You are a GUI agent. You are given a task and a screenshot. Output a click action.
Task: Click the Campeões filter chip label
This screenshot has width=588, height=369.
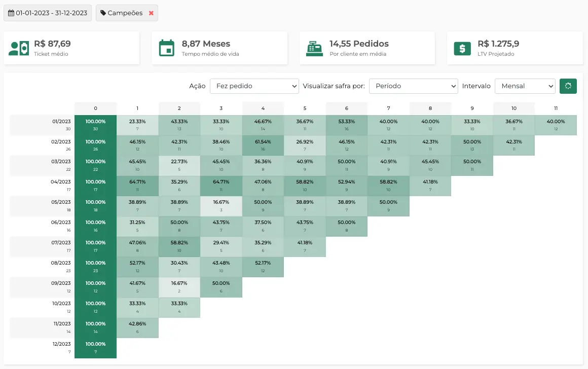[x=124, y=13]
